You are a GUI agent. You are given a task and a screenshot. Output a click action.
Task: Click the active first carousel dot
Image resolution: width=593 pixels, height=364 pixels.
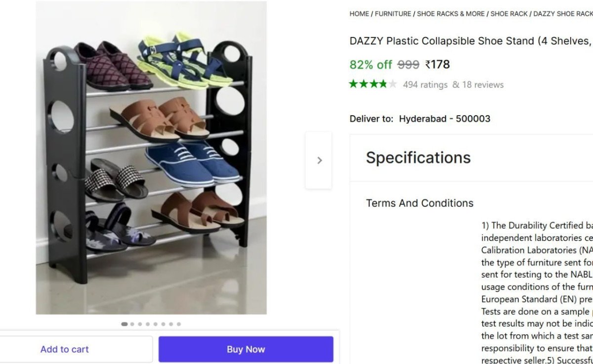click(x=124, y=324)
